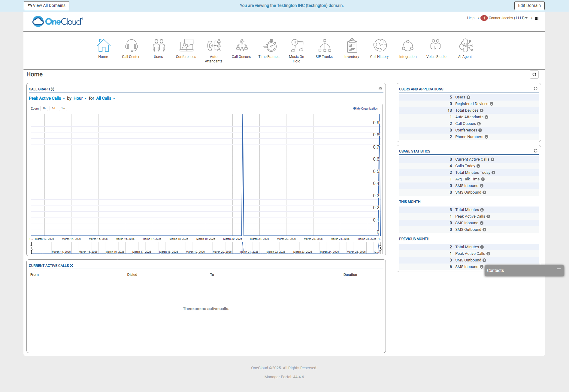This screenshot has height=392, width=569.
Task: Go to the Call Queues icon
Action: [x=241, y=49]
